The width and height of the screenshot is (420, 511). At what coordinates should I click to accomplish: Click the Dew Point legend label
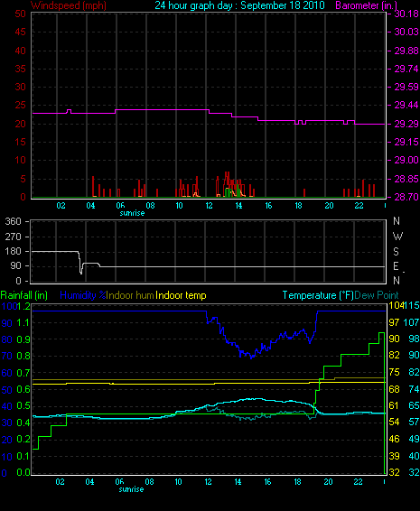(377, 295)
